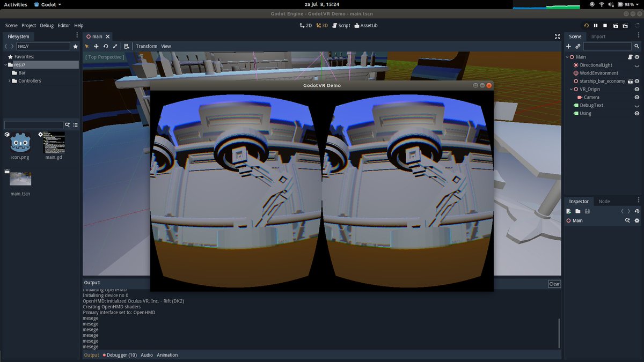Open the Debug menu

tap(47, 25)
